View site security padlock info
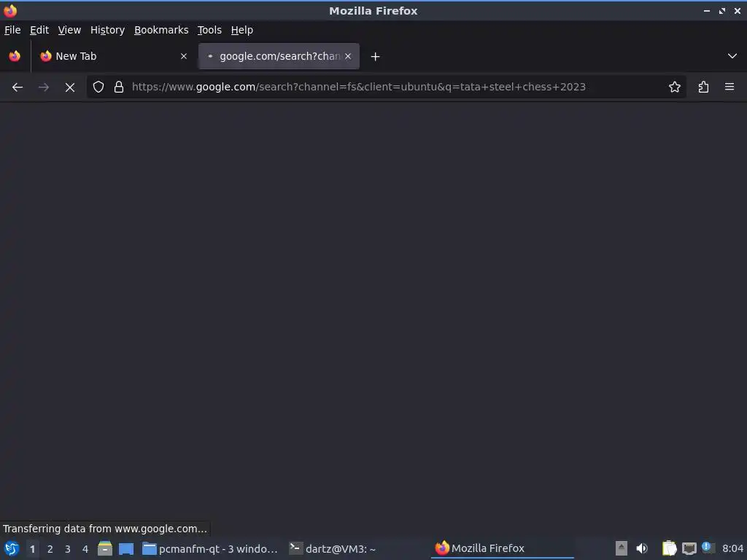Viewport: 747px width, 560px height. point(119,87)
